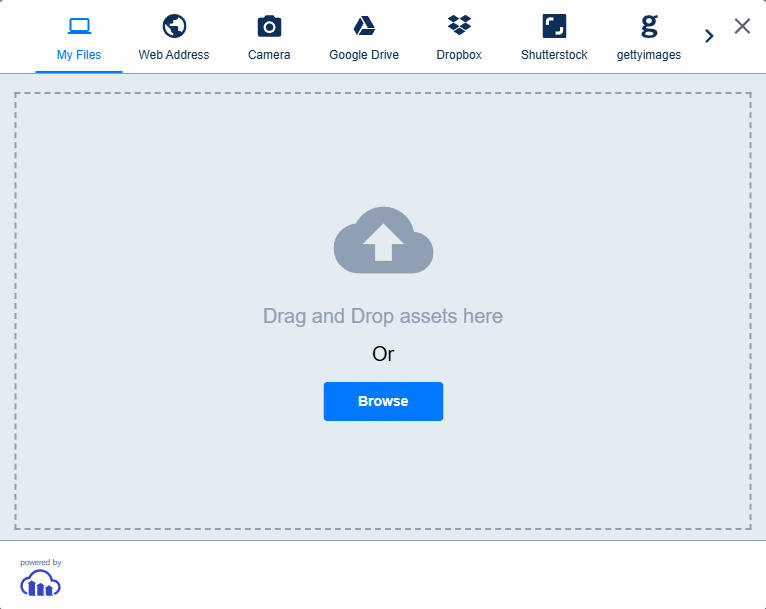Switch to the Dropbox tab label

click(x=459, y=55)
